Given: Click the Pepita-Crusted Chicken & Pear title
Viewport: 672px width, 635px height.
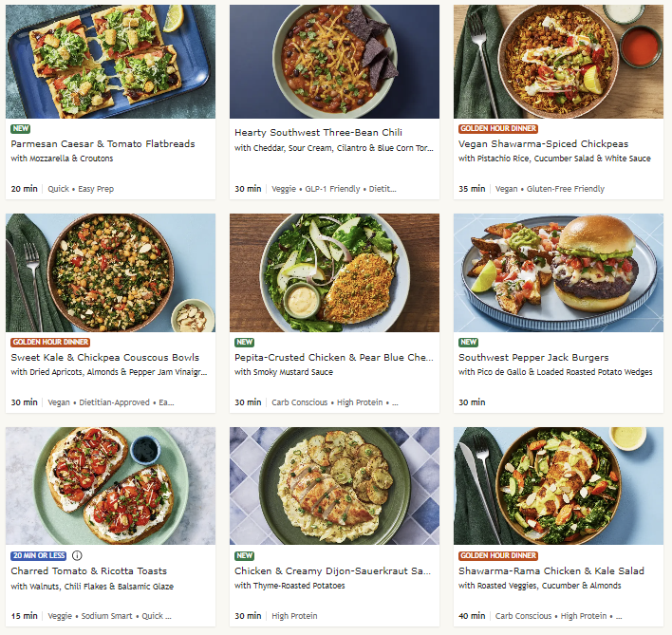Looking at the screenshot, I should coord(333,358).
